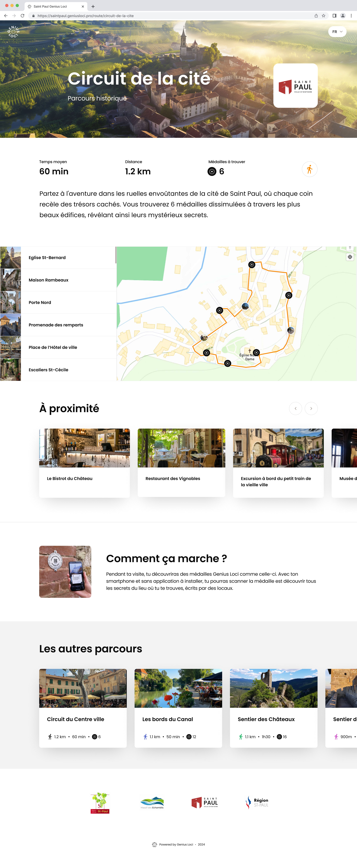Viewport: 357px width, 868px height.
Task: Click next arrow in À proximité carousel
Action: [311, 408]
